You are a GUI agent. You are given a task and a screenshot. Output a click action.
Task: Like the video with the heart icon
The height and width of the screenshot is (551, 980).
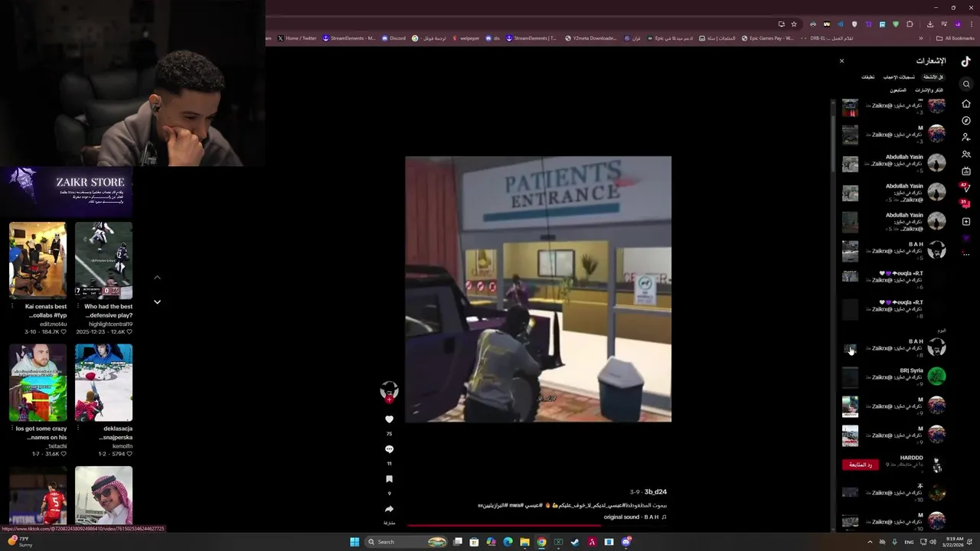389,419
